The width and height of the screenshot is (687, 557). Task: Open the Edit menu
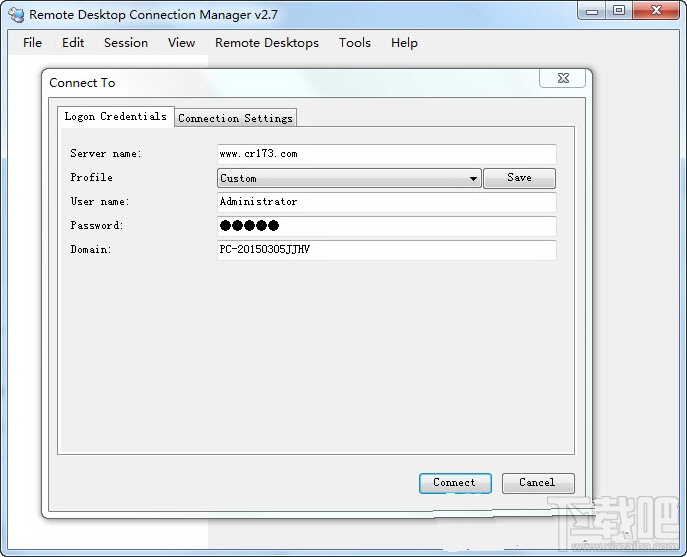point(73,43)
